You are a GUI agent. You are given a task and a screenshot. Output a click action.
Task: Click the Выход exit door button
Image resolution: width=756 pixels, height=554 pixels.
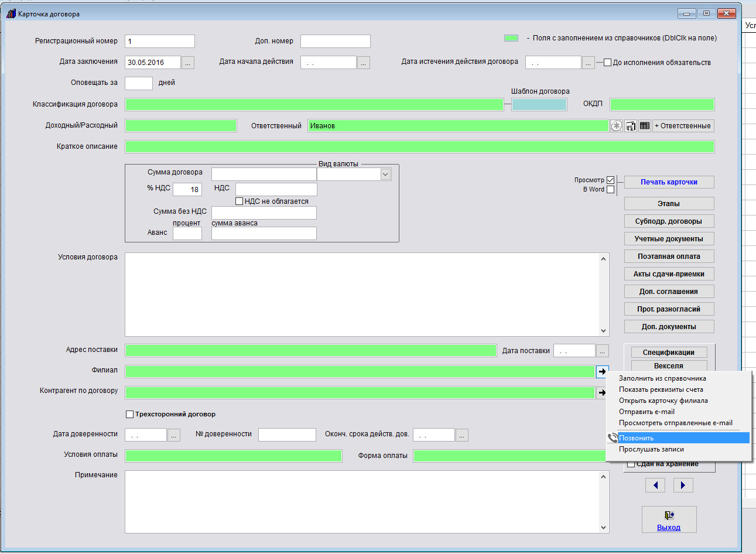(x=669, y=519)
